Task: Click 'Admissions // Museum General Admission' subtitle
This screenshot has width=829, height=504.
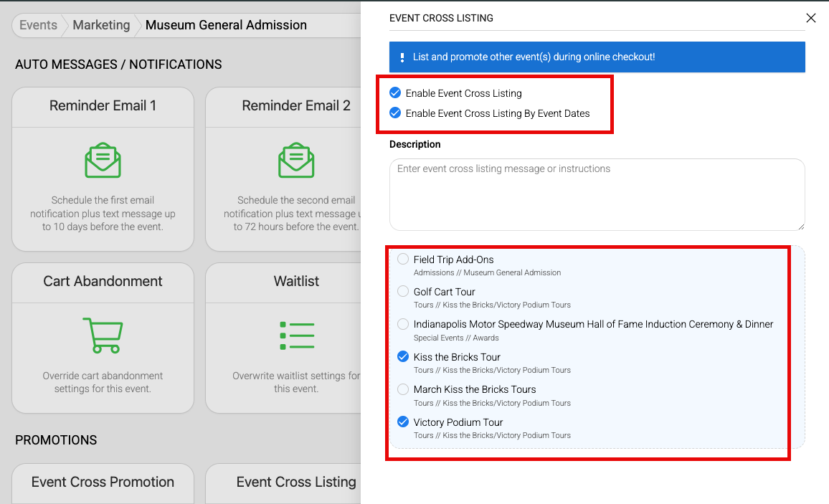Action: pos(487,272)
